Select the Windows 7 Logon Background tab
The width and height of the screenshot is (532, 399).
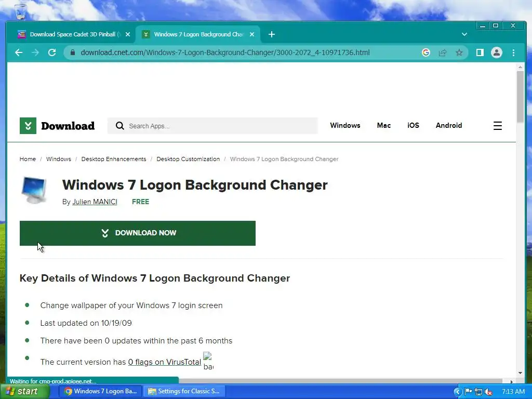point(198,34)
